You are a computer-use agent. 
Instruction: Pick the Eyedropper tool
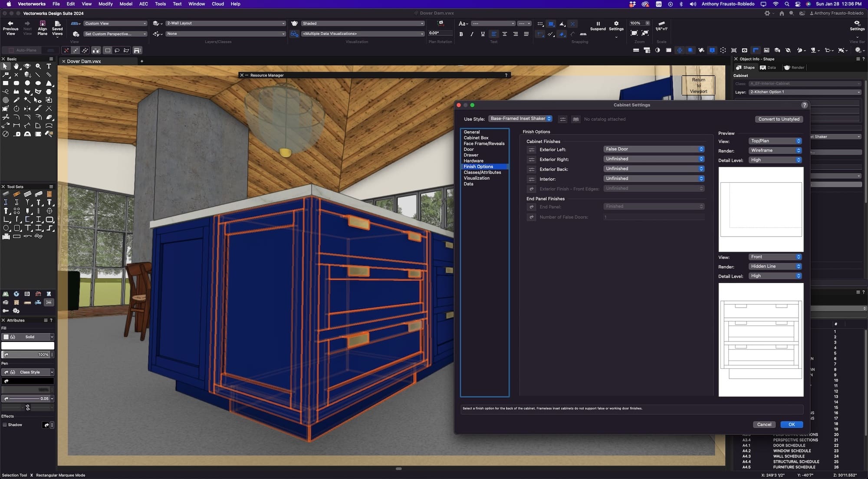point(16,100)
